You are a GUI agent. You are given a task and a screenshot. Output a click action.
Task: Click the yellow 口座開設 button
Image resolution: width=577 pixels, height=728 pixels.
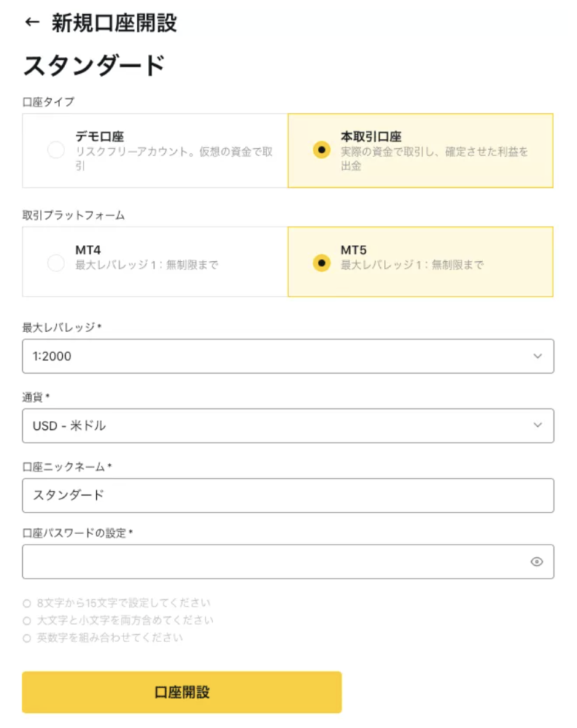pyautogui.click(x=182, y=692)
